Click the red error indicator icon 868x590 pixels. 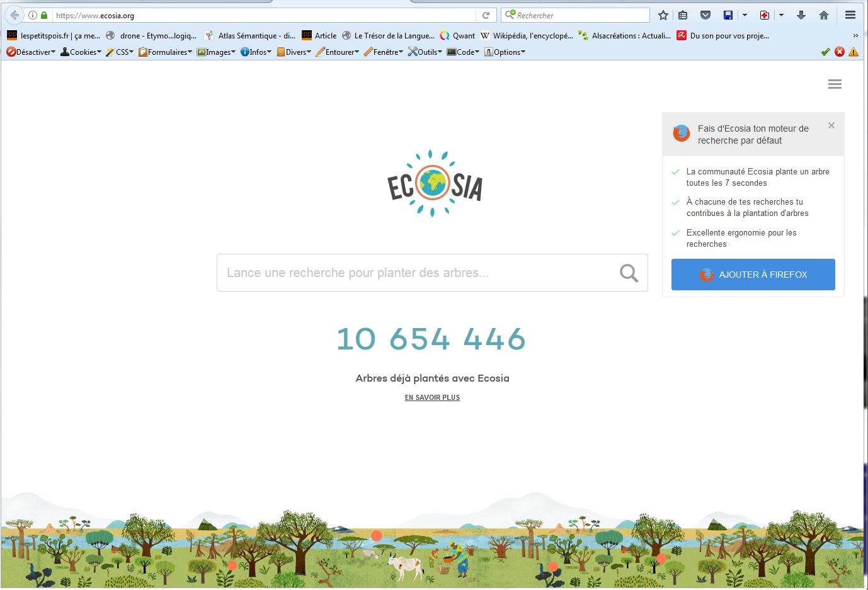pyautogui.click(x=840, y=52)
